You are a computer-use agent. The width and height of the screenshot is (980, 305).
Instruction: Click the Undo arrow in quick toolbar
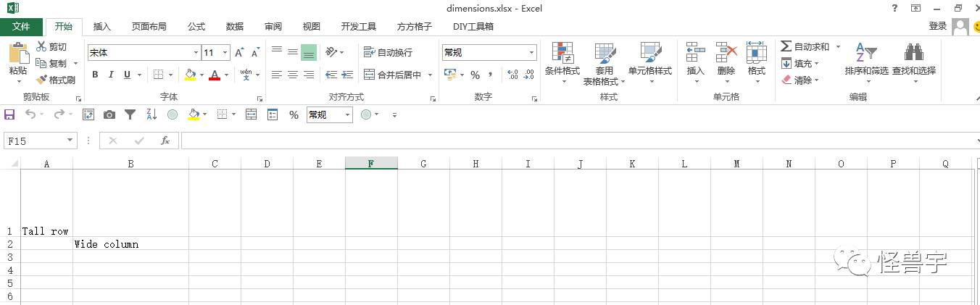tap(30, 114)
